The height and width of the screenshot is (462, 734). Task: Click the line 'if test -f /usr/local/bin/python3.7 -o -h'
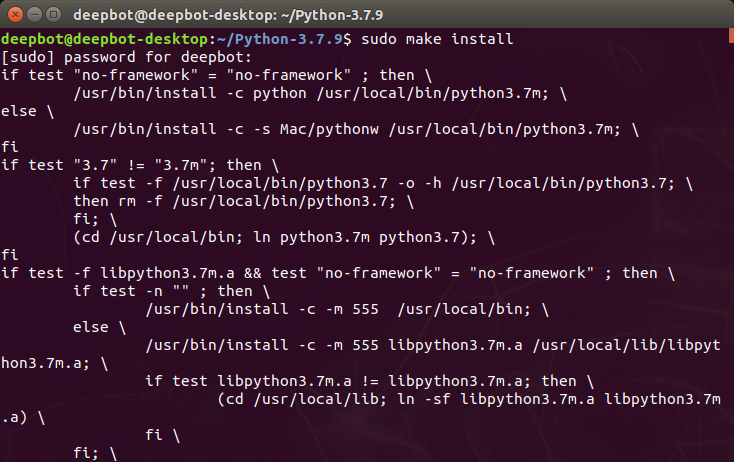click(x=383, y=183)
